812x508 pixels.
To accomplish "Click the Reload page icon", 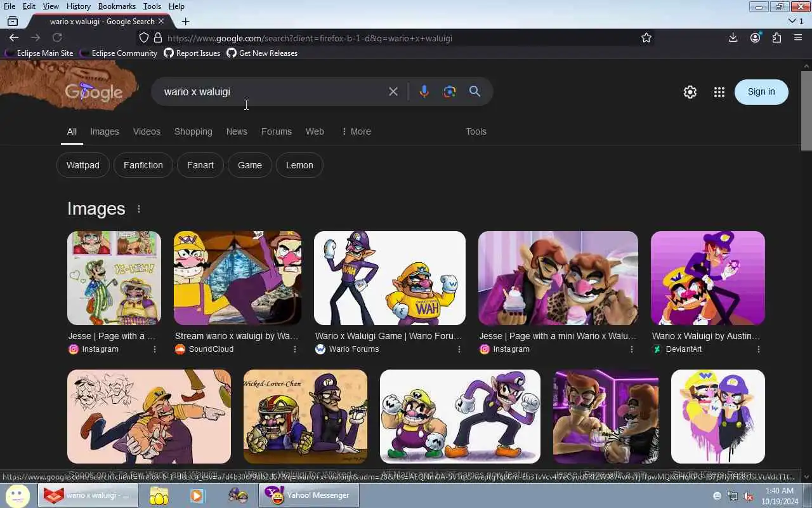I will pyautogui.click(x=57, y=38).
